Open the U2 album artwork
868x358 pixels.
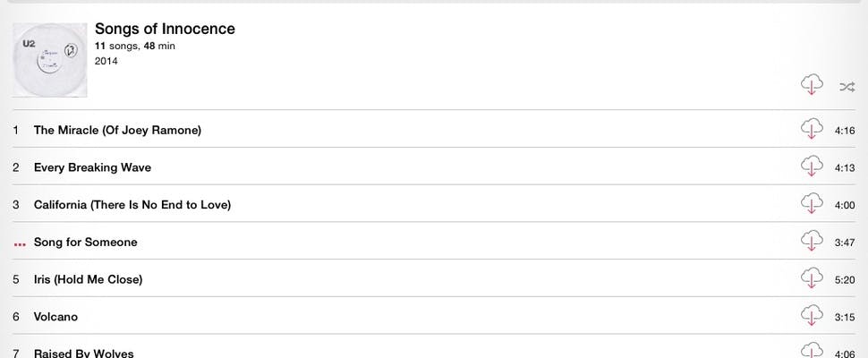(x=50, y=59)
